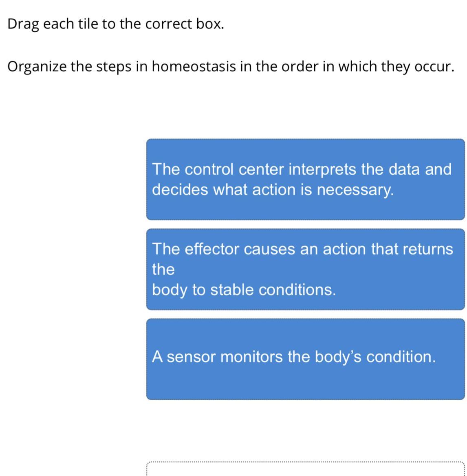467x476 pixels.
Task: Click the word 'Organize' in the question
Action: point(37,67)
